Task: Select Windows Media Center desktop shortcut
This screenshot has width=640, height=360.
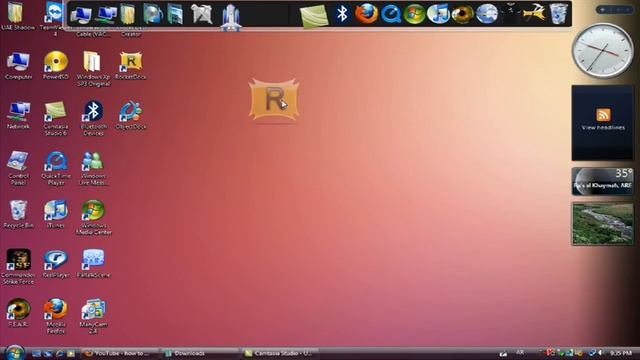Action: tap(93, 217)
